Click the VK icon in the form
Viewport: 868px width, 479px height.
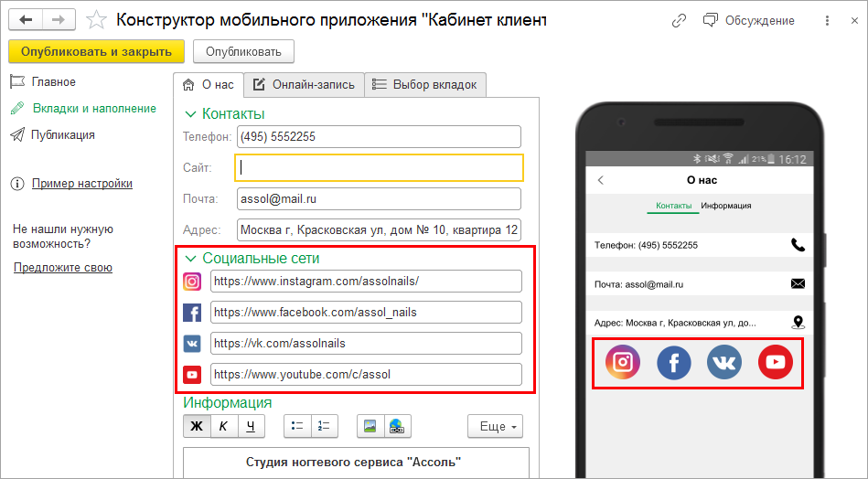(x=192, y=344)
